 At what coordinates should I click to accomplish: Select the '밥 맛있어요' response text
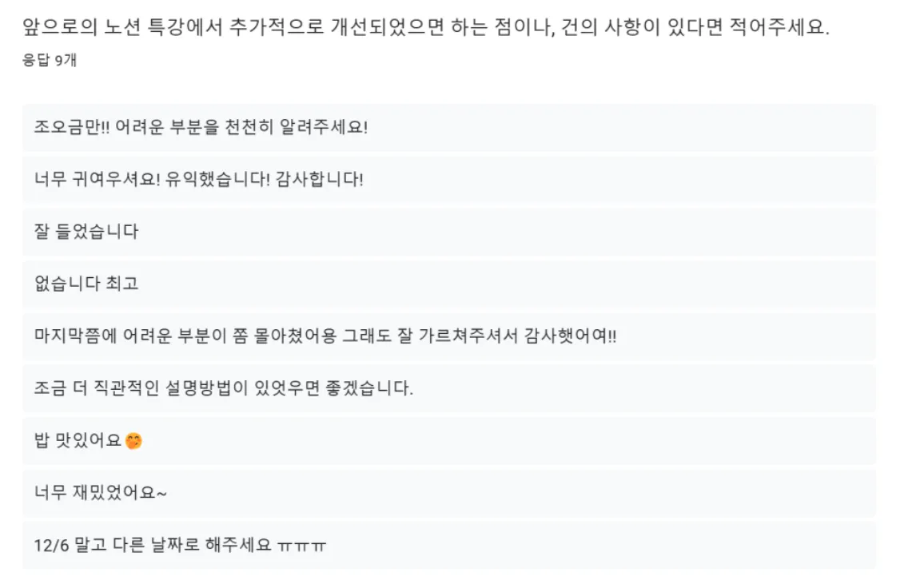click(78, 440)
